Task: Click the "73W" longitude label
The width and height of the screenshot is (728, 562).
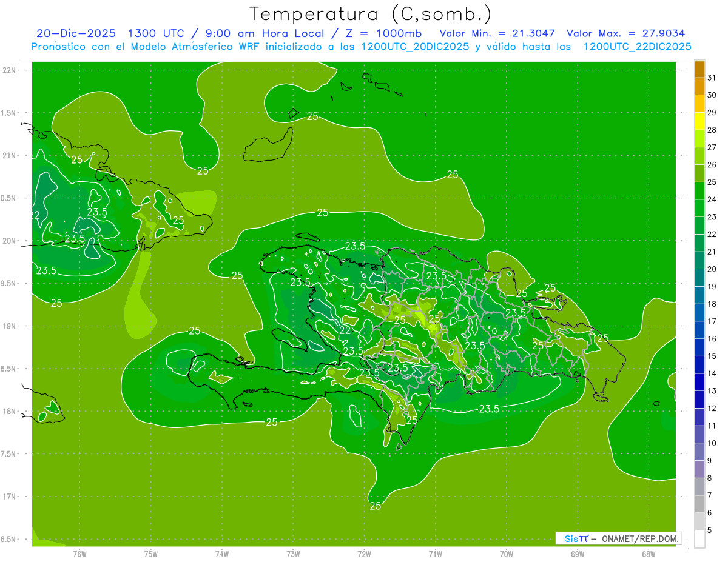Action: (293, 554)
